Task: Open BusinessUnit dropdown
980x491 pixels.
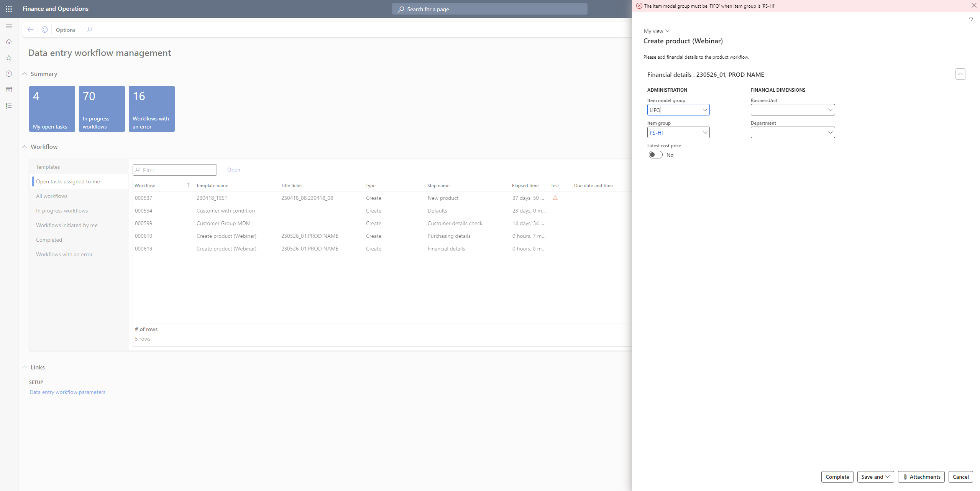Action: click(830, 110)
